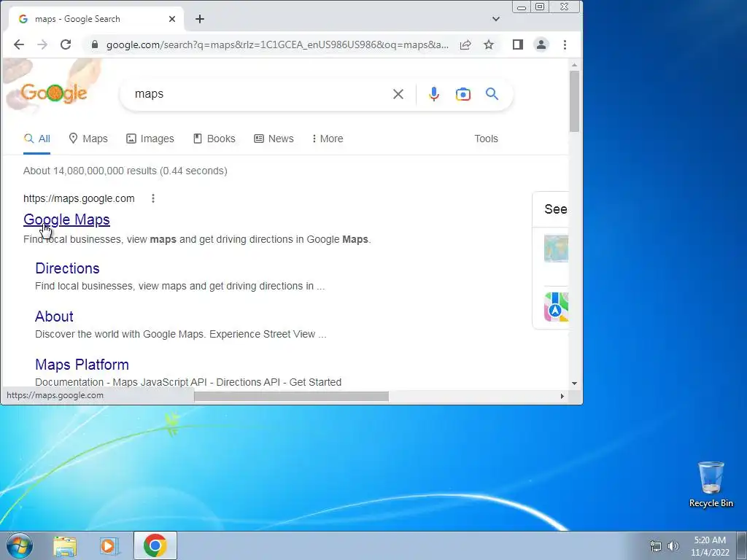747x560 pixels.
Task: Open options for maps.google.com result
Action: (x=153, y=198)
